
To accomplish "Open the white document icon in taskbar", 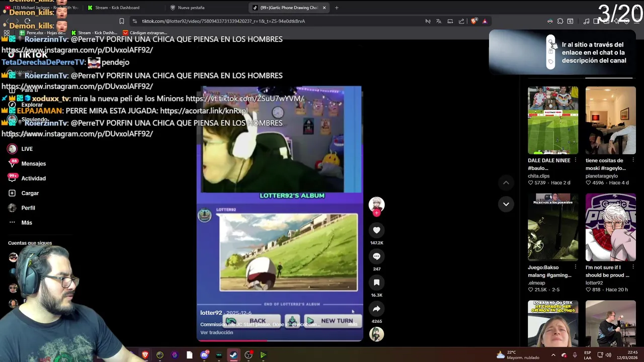I will [189, 355].
